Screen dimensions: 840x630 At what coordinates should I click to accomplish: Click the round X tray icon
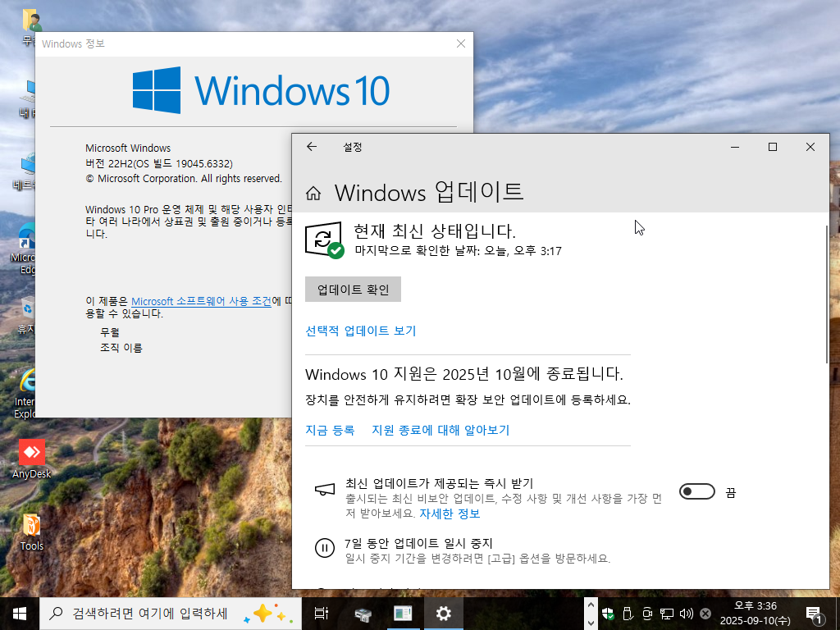tap(705, 614)
